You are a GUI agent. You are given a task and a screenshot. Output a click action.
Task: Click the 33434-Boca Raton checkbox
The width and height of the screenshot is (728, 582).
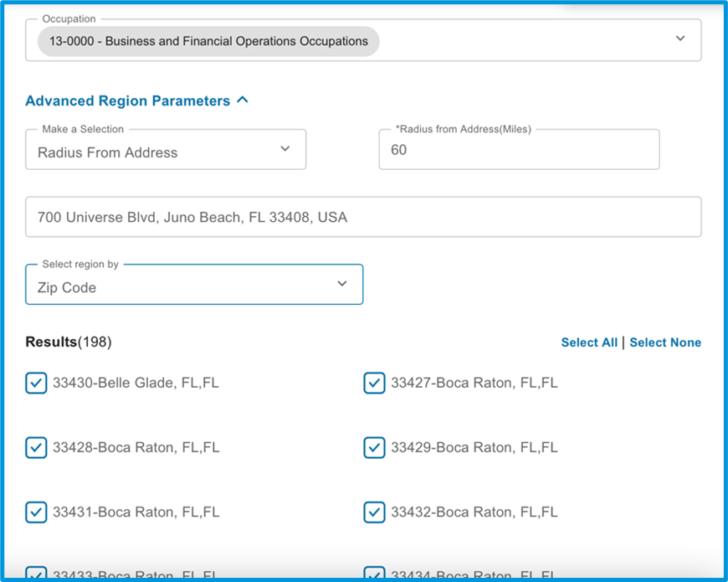[x=374, y=574]
